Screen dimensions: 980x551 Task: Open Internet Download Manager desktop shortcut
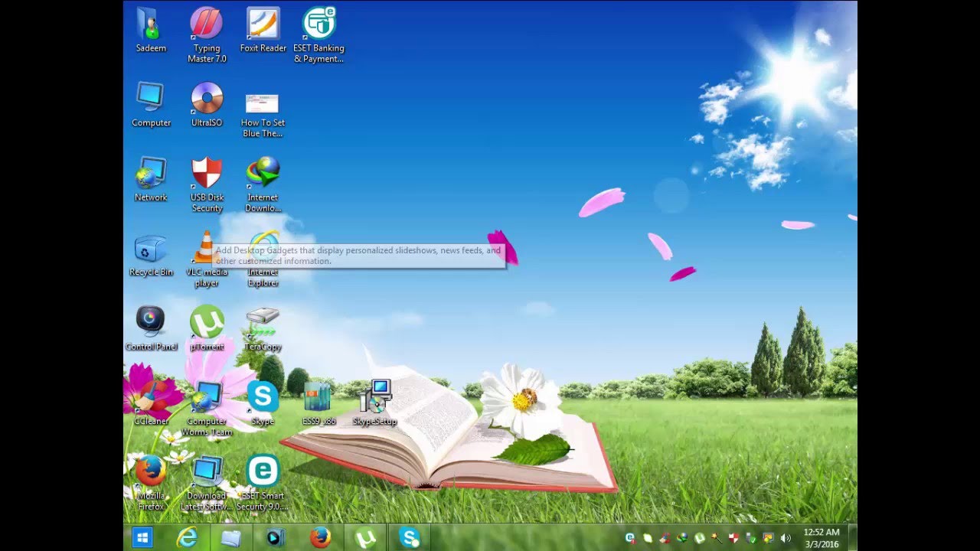(263, 185)
